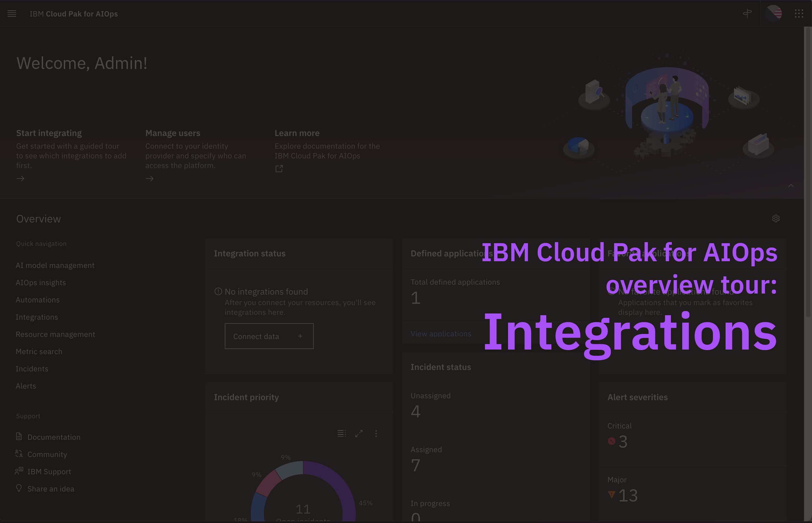Click IBM Cloud Pak for AIOps header title
The height and width of the screenshot is (523, 812).
click(x=74, y=14)
